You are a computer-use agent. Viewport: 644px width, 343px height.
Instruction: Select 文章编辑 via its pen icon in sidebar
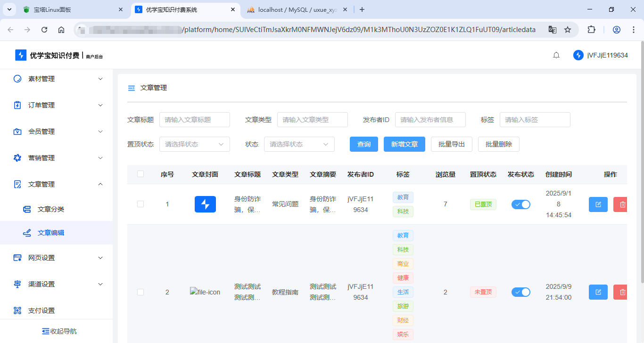27,232
